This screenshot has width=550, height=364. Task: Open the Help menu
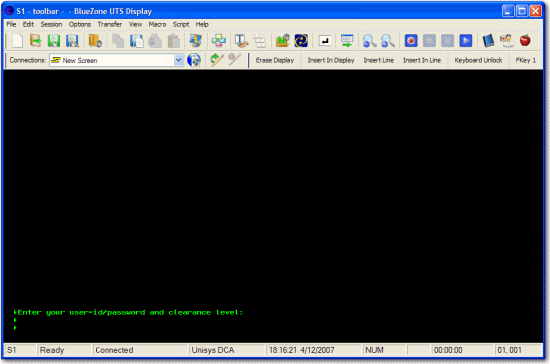click(x=202, y=24)
